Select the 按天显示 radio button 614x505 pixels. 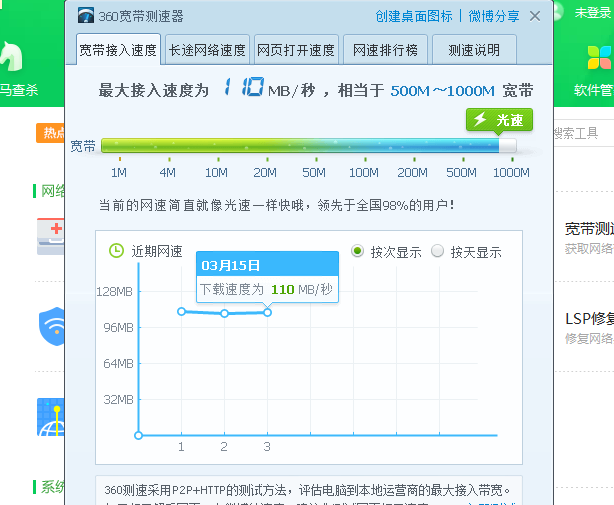pos(437,251)
